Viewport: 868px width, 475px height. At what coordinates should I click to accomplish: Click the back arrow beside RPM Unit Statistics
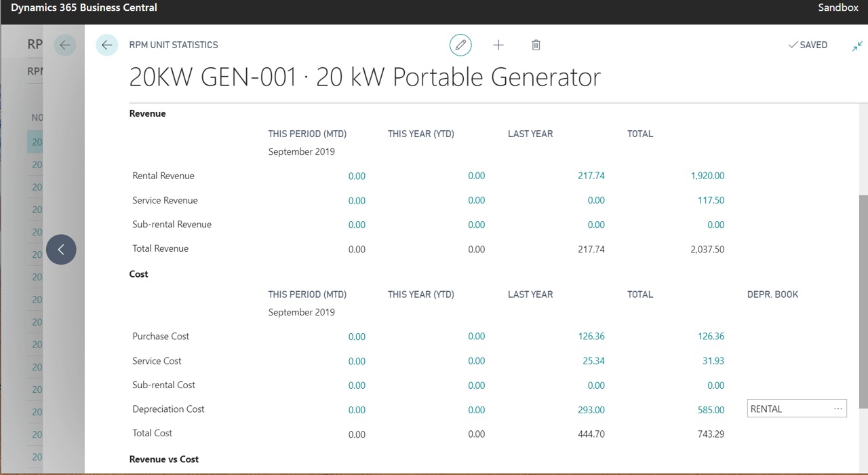[106, 45]
